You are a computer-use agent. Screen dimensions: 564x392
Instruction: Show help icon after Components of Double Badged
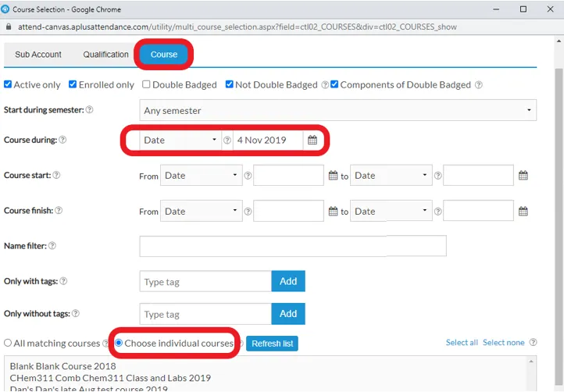(x=478, y=85)
